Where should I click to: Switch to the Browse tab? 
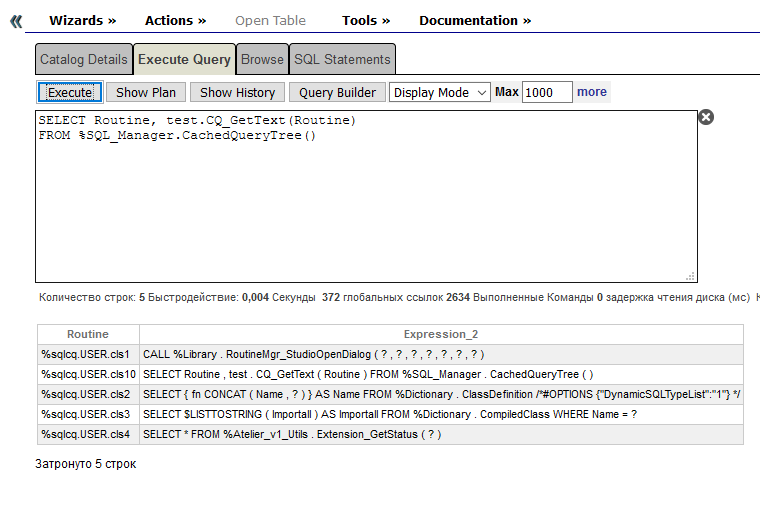coord(262,59)
